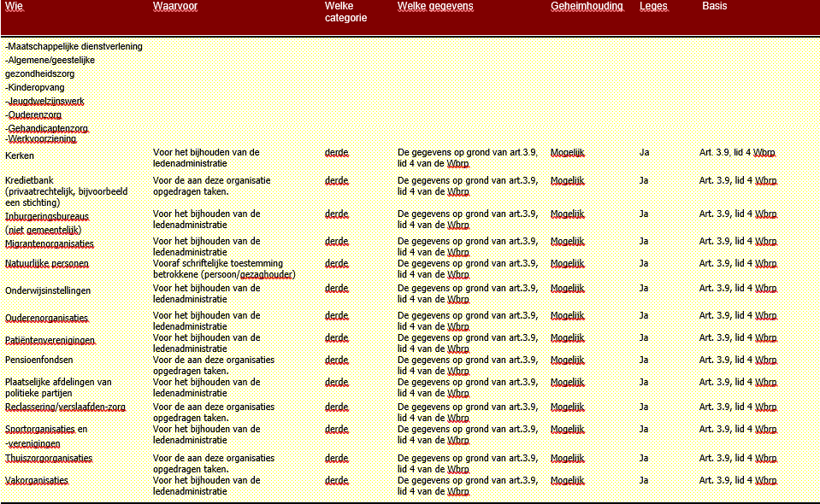Select the highlighted 'Kinderopvang' entry
Image resolution: width=820 pixels, height=504 pixels.
point(36,87)
